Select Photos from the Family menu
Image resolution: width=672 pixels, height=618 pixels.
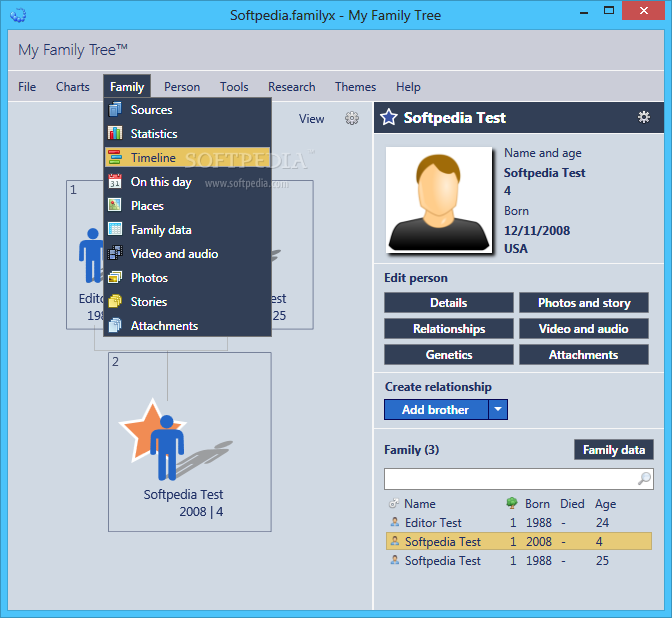pyautogui.click(x=188, y=278)
